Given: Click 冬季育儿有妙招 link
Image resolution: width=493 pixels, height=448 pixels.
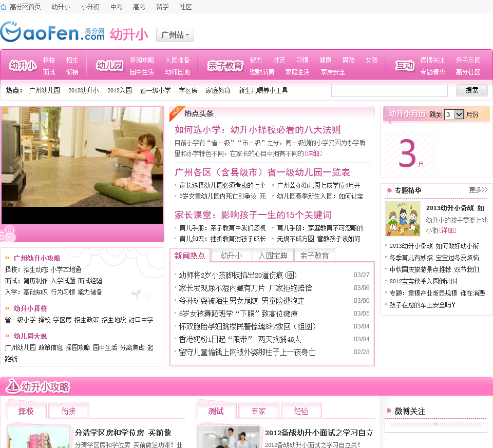Looking at the screenshot, I should (434, 258).
